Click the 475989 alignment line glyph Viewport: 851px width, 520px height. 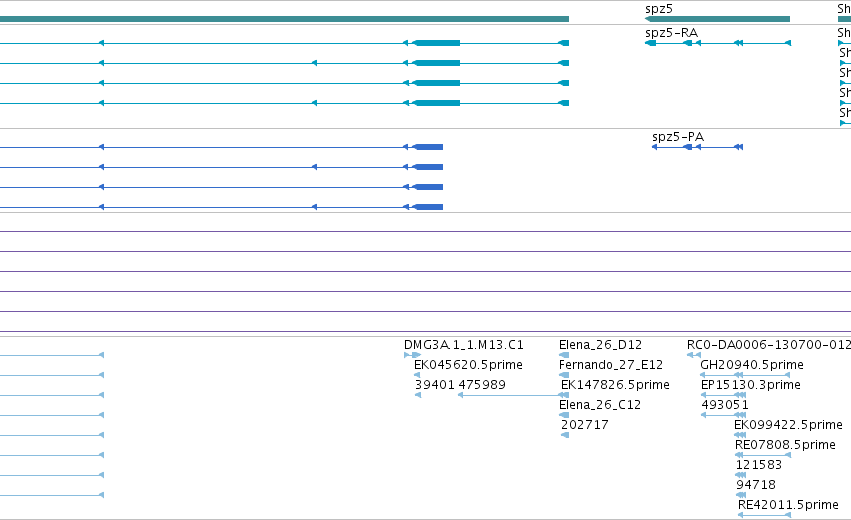(513, 395)
